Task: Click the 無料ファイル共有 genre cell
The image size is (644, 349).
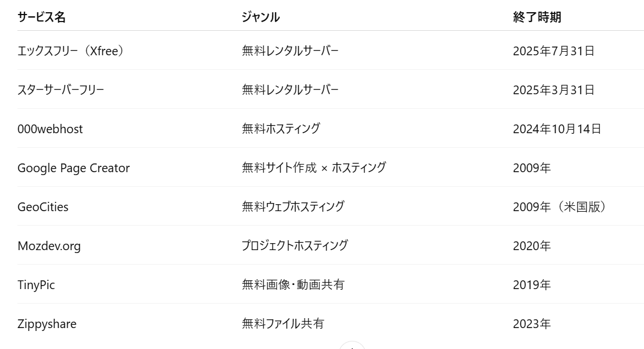Action: 283,324
